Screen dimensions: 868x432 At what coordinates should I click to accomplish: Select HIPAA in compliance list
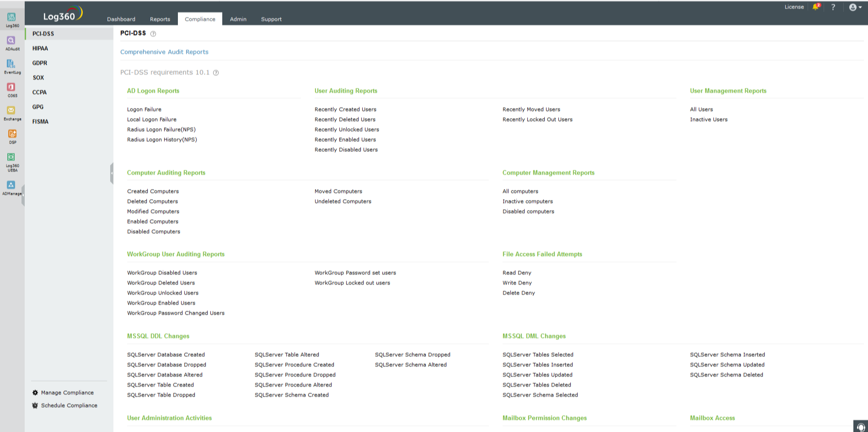[40, 49]
